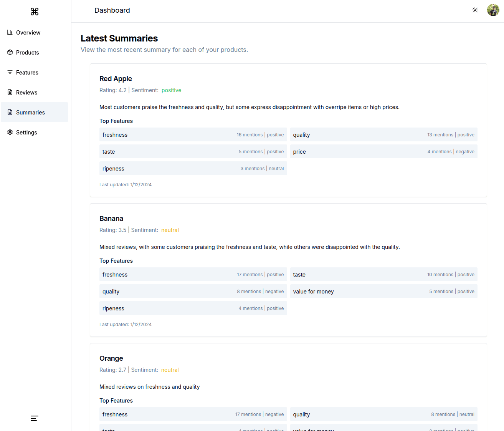Screen dimensions: 504x431
Task: Click Red Apple's Rating: 4.2 text
Action: pos(113,90)
